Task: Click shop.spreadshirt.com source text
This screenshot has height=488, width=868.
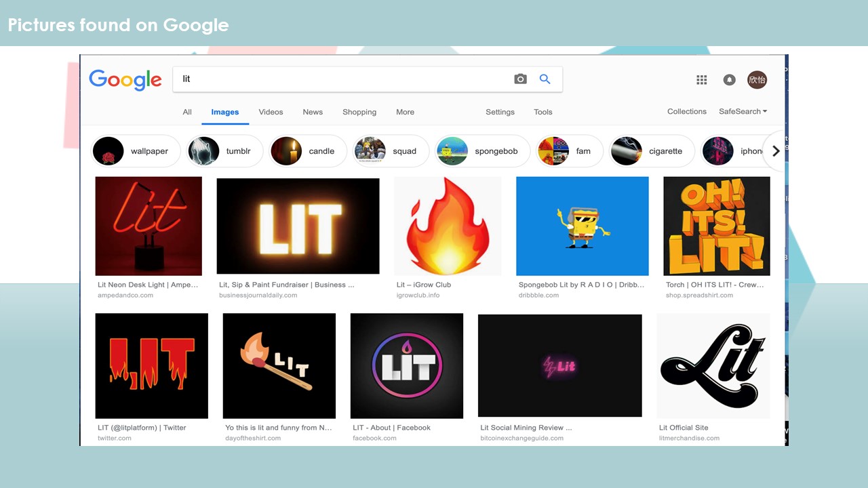Action: point(699,296)
